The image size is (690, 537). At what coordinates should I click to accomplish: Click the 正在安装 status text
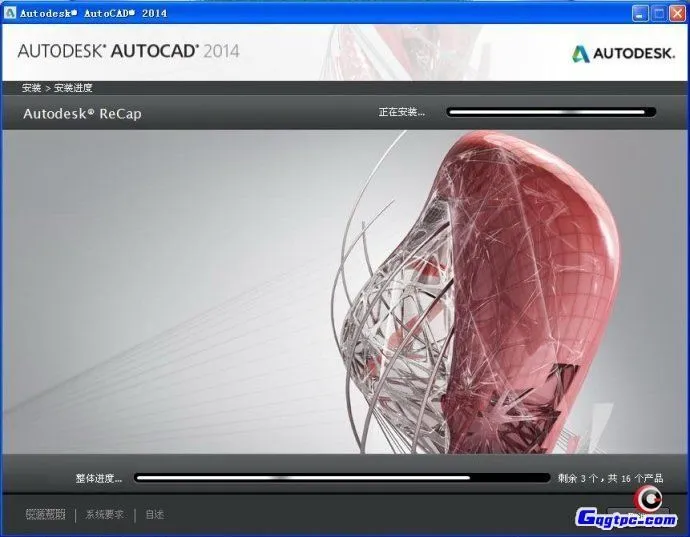(x=401, y=112)
